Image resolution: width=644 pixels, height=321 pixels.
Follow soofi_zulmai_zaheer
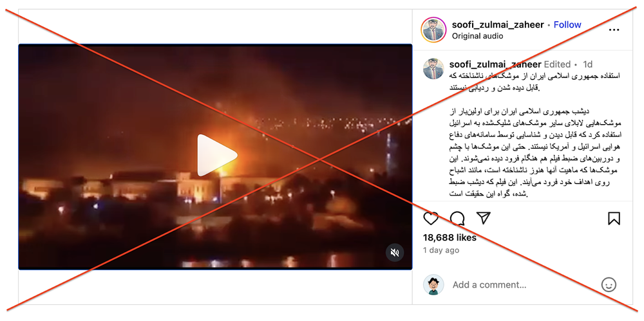point(567,24)
